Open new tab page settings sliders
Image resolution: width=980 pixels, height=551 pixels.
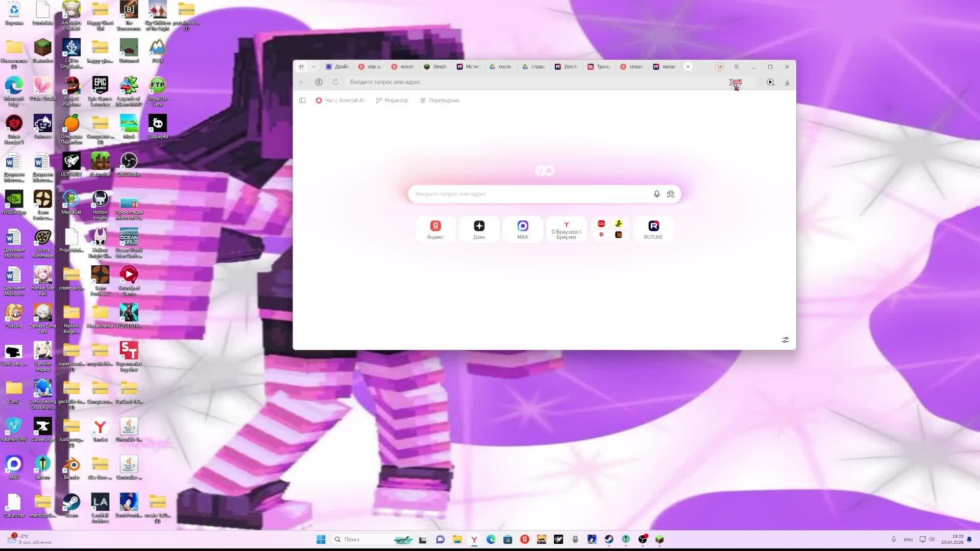786,340
